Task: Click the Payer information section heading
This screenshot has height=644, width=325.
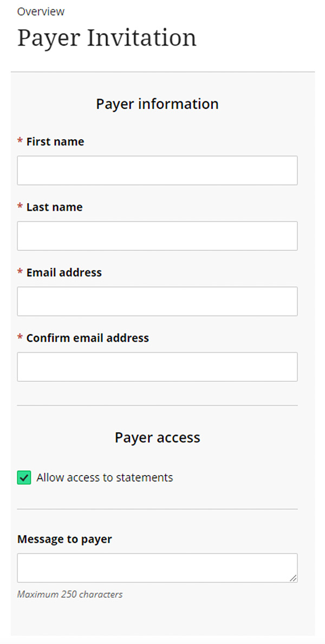Action: (157, 104)
